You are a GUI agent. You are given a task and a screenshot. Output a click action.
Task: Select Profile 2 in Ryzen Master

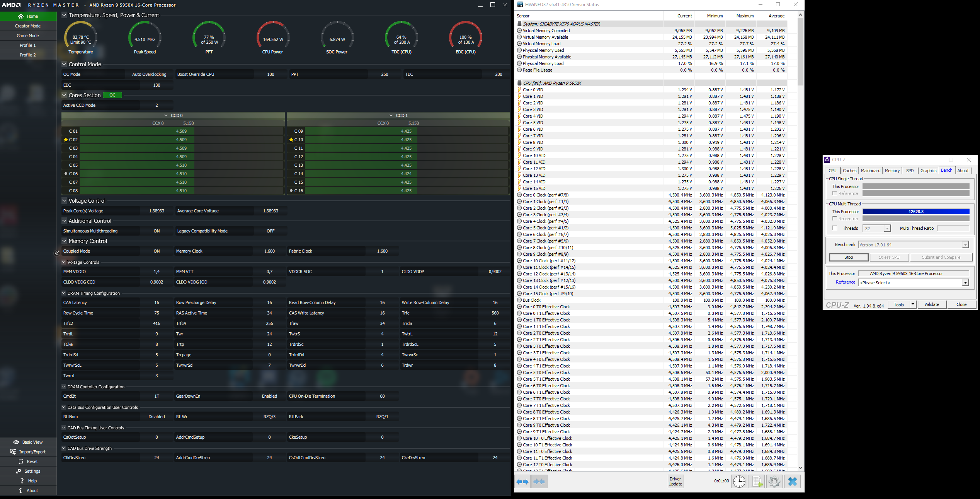[28, 55]
